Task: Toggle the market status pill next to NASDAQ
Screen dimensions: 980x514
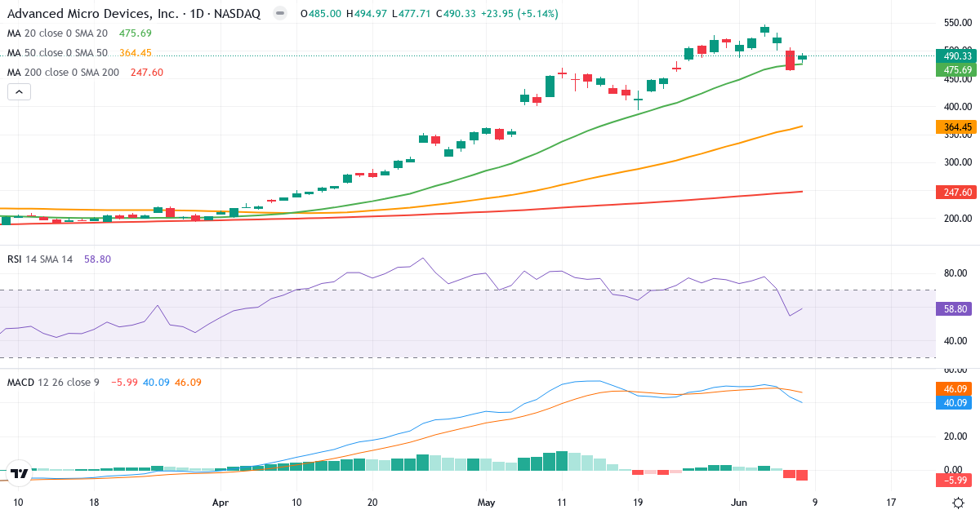Action: [x=280, y=14]
